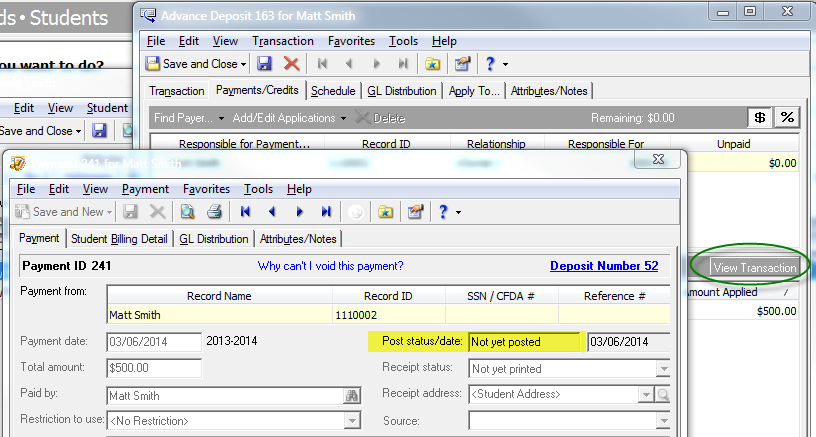
Task: Toggle the dollar amount mode button
Action: pos(760,118)
